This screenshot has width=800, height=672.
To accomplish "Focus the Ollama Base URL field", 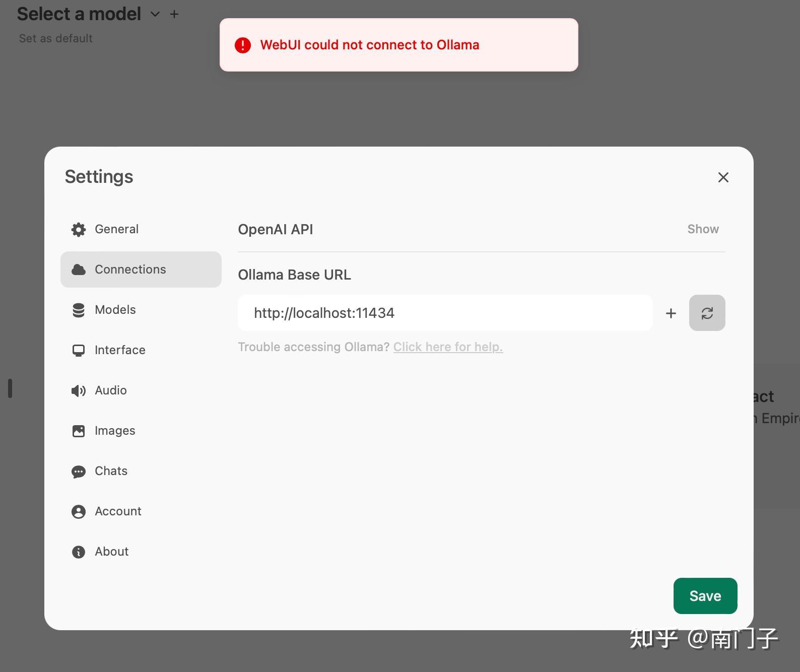I will click(x=445, y=313).
